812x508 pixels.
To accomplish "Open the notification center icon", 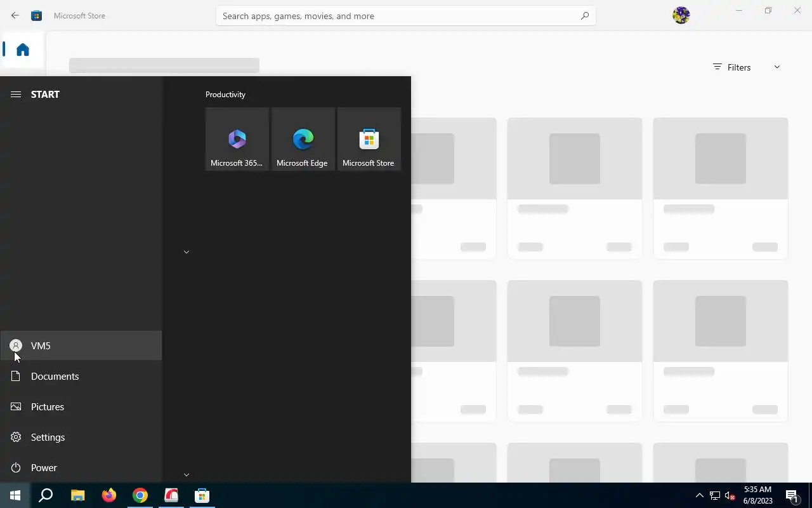I will [x=792, y=495].
